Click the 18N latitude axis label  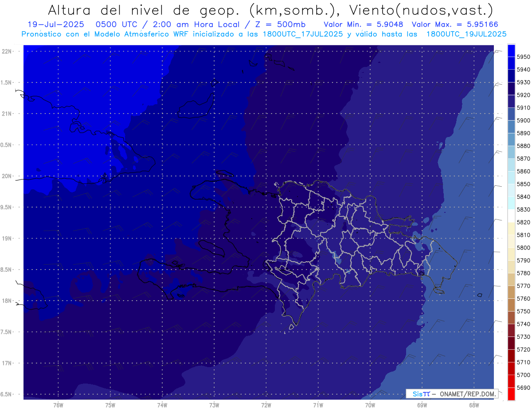7,301
